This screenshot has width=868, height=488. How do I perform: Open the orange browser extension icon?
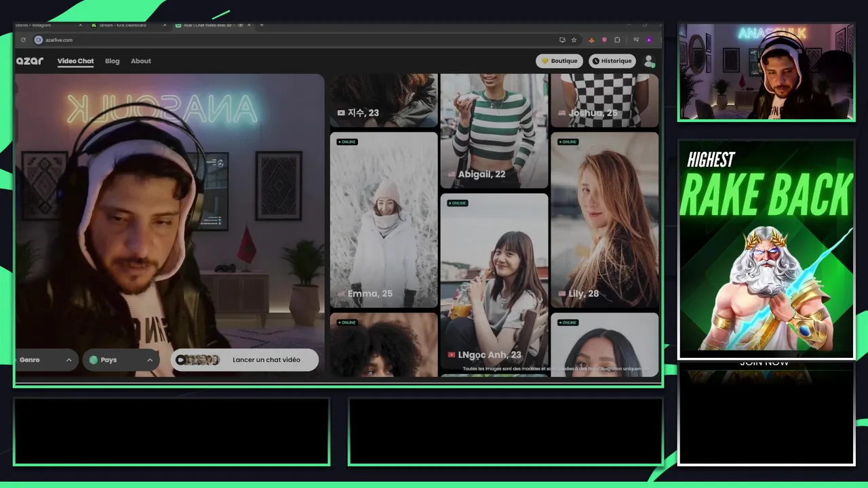[593, 40]
